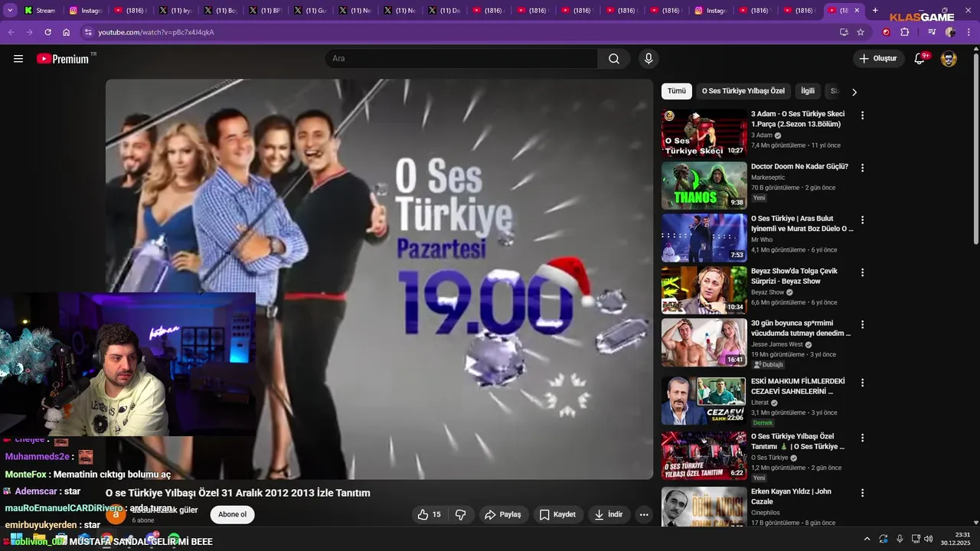This screenshot has width=980, height=551.
Task: Open the YouTube notifications bell
Action: (x=920, y=58)
